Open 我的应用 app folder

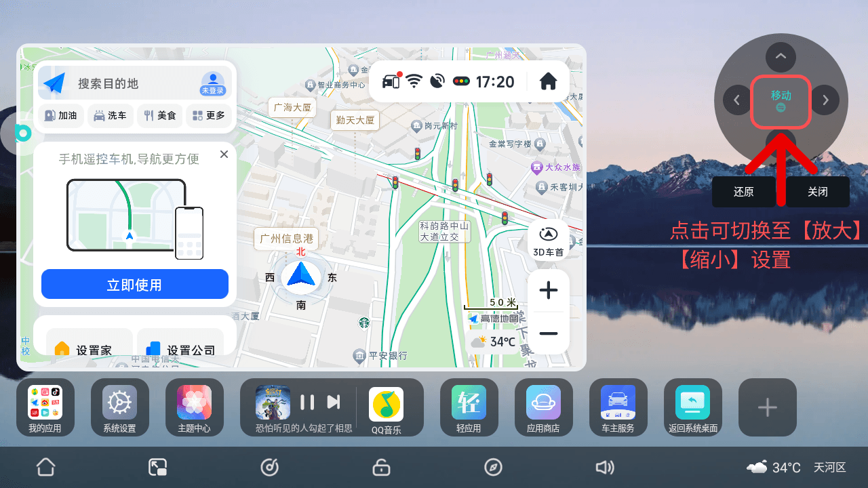(x=45, y=407)
